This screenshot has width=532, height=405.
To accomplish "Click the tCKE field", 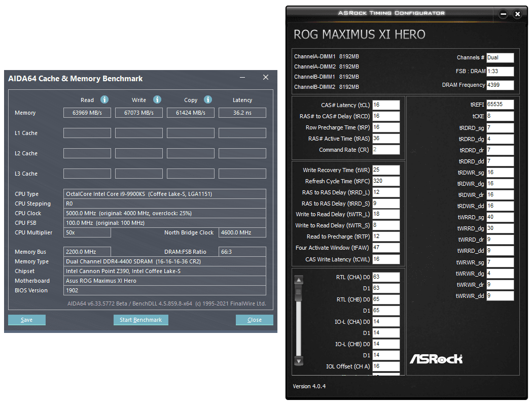I will (x=500, y=116).
